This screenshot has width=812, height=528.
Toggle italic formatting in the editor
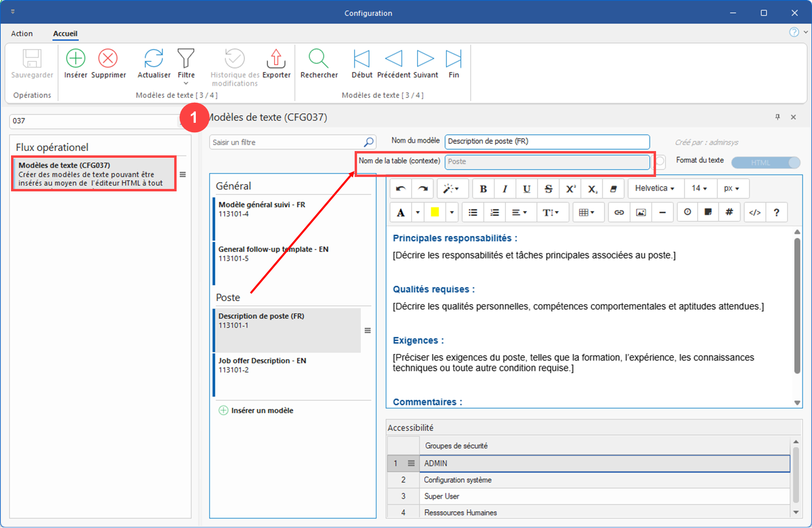pyautogui.click(x=505, y=189)
